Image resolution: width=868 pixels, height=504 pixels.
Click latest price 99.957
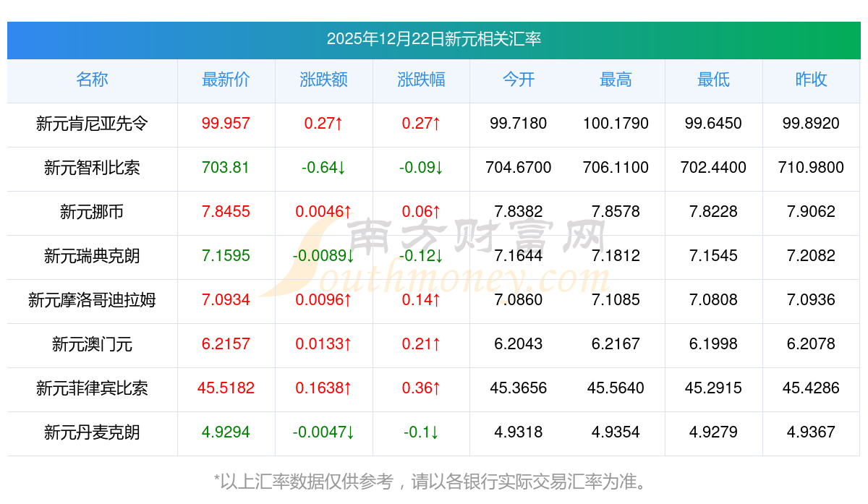tap(226, 124)
